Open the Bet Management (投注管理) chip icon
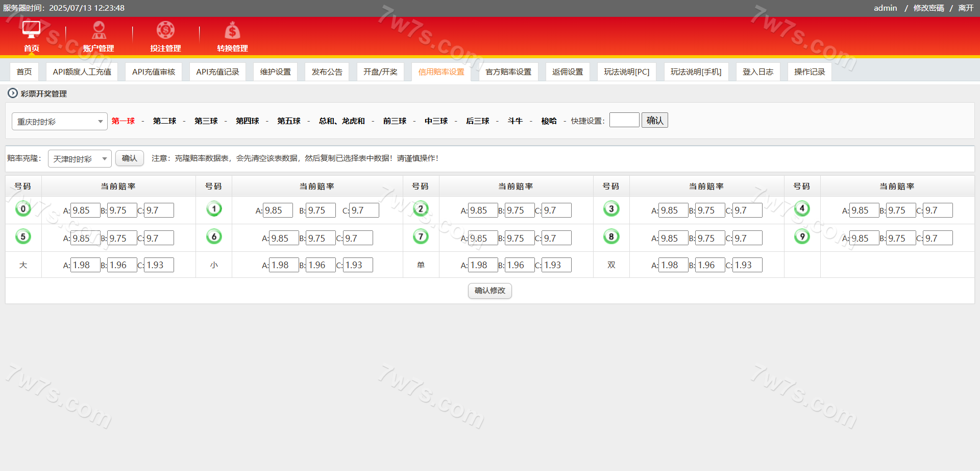 [165, 30]
